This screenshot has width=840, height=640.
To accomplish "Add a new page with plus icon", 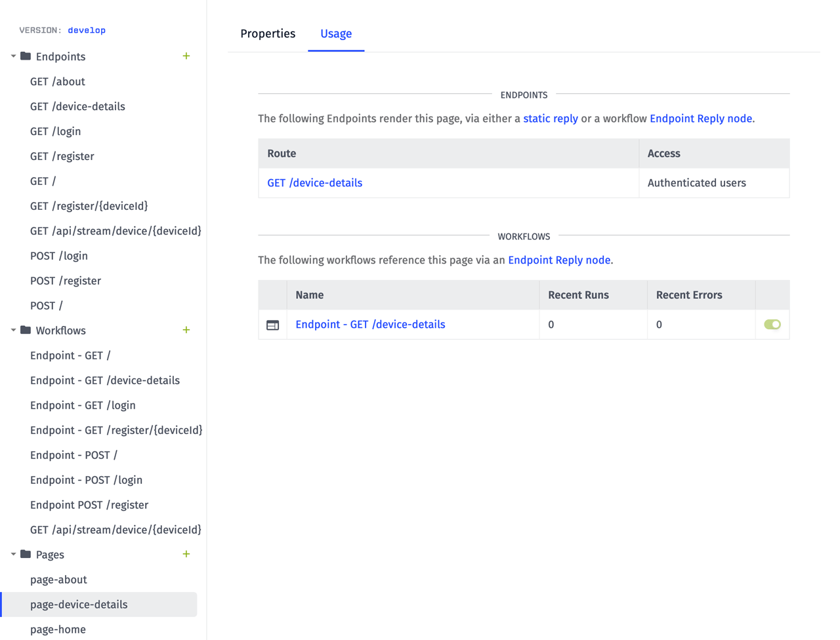I will pos(186,555).
